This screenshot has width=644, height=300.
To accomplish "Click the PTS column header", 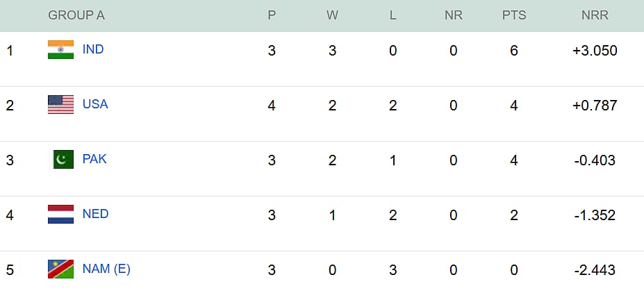I will coord(514,15).
